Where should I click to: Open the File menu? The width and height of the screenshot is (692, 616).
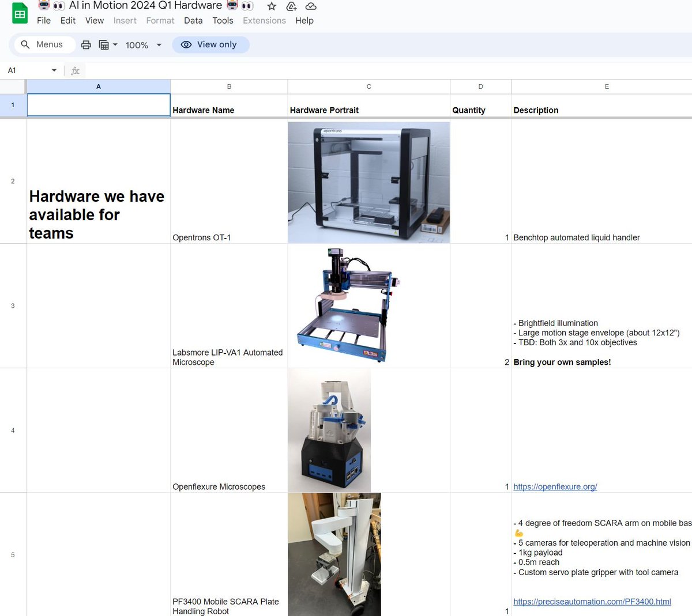(44, 20)
